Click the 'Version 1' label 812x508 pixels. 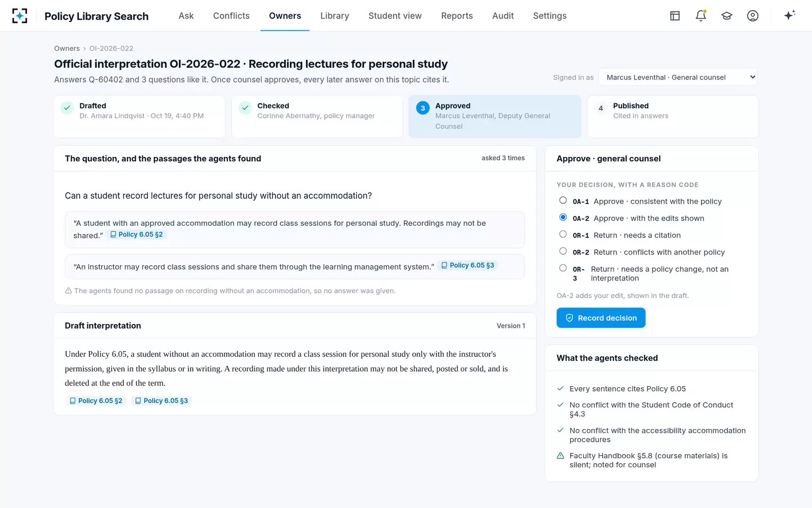[511, 326]
